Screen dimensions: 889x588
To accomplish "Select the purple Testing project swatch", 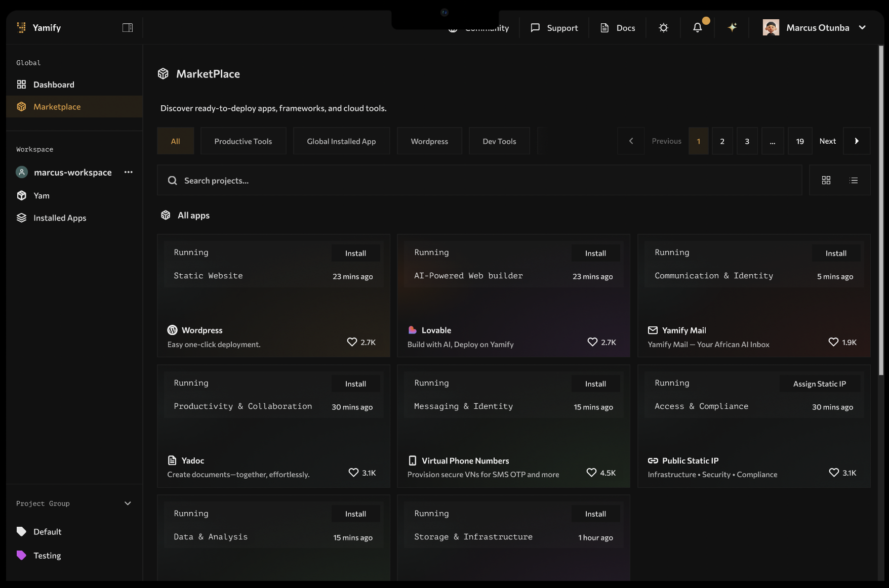I will click(21, 555).
